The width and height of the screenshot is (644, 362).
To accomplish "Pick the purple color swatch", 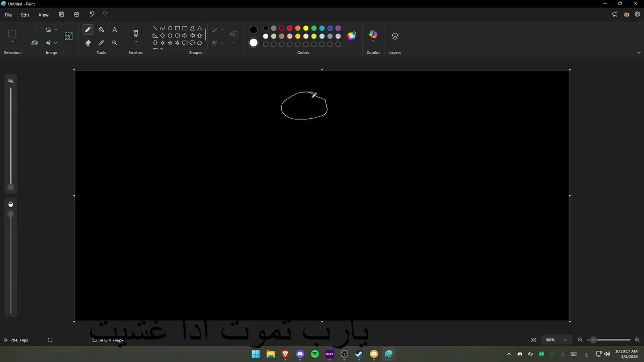I will 338,28.
